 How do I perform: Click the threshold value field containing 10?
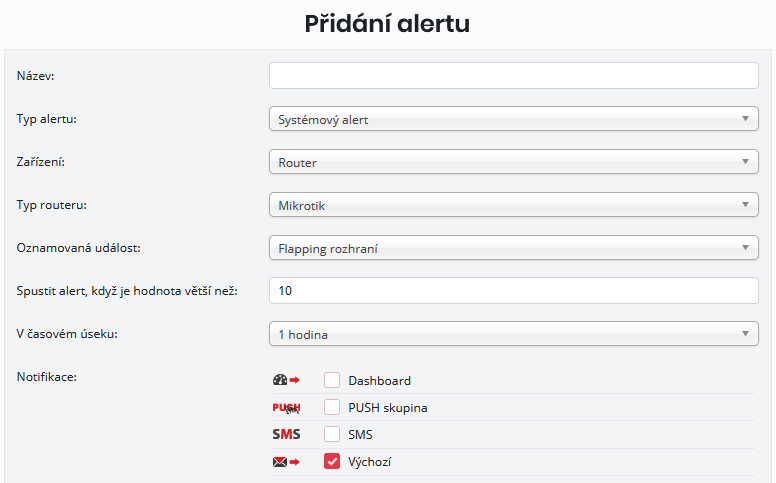[x=514, y=291]
